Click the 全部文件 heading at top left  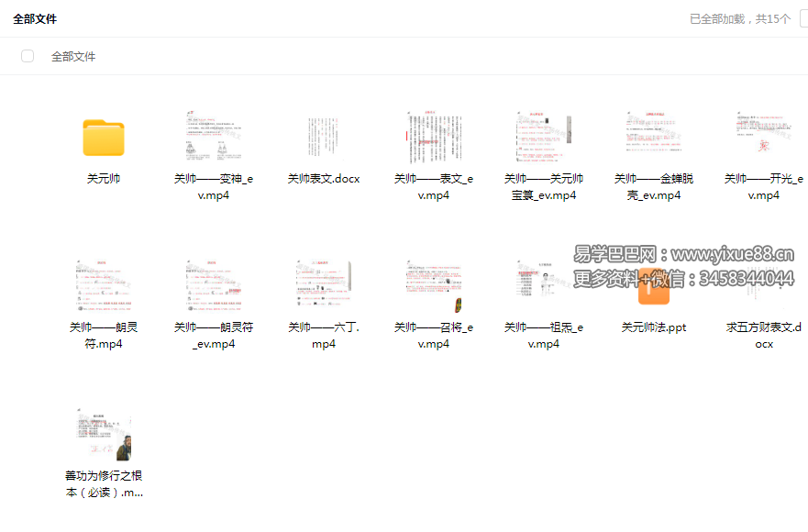pos(35,18)
